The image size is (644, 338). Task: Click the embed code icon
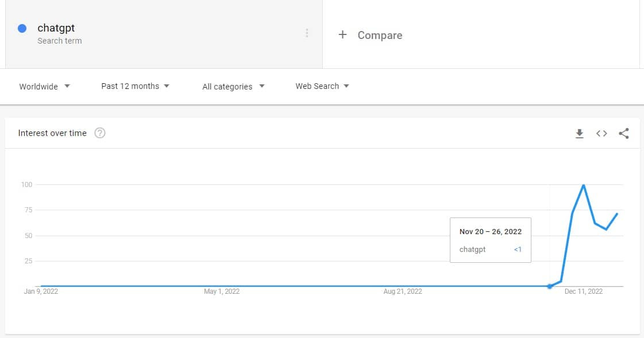click(601, 133)
